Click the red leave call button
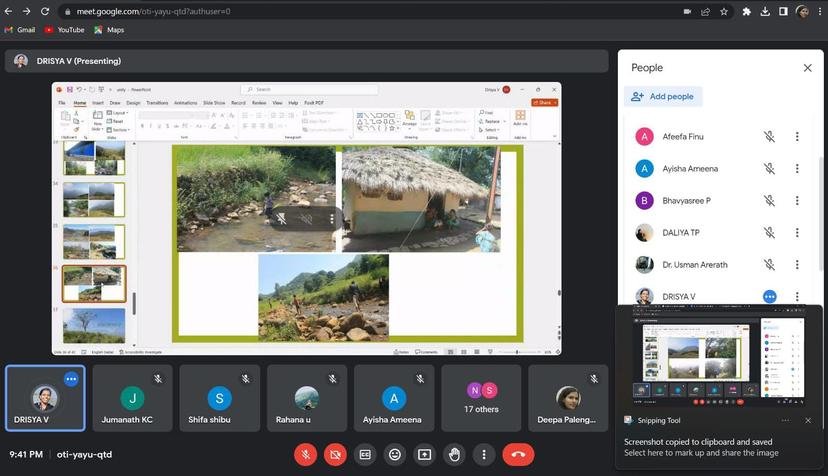Screen dimensions: 828x476 518,454
